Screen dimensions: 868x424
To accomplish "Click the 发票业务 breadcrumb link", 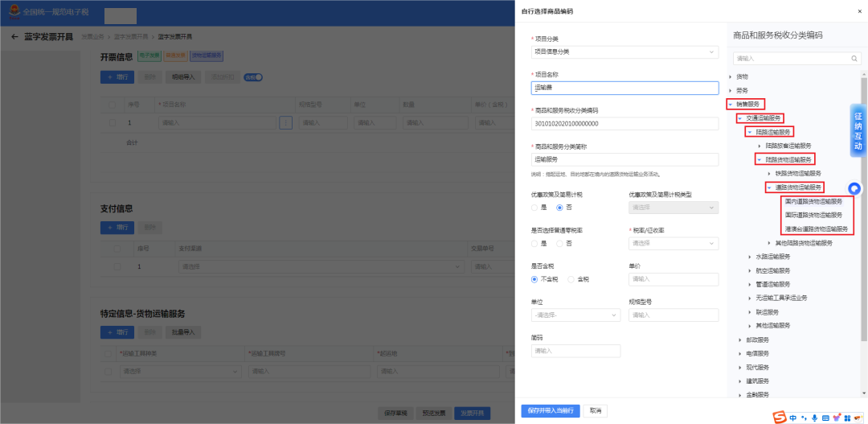I will 92,37.
